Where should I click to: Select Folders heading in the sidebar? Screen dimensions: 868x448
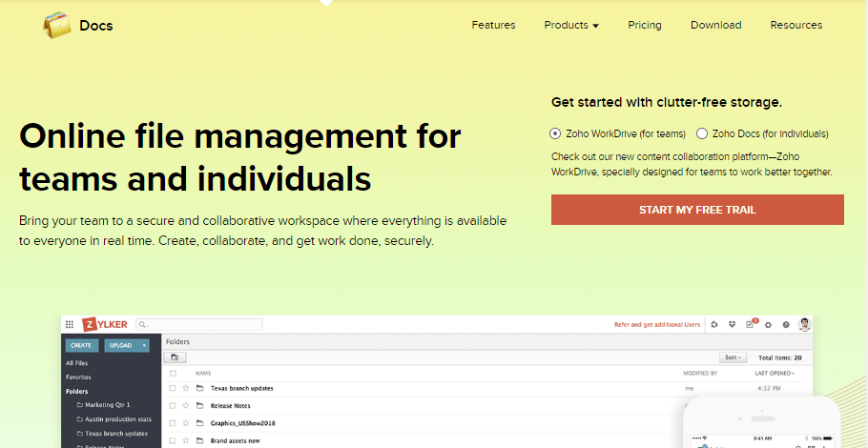(x=76, y=391)
